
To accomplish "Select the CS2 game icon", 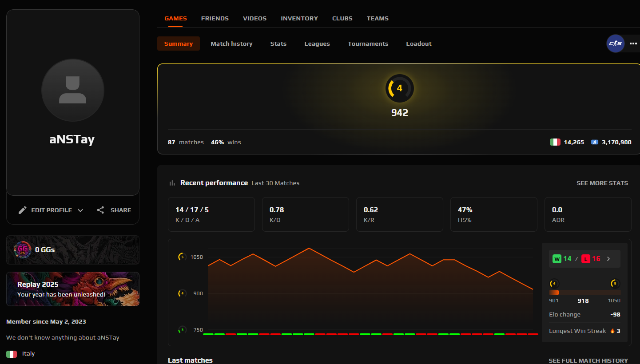I will 615,43.
